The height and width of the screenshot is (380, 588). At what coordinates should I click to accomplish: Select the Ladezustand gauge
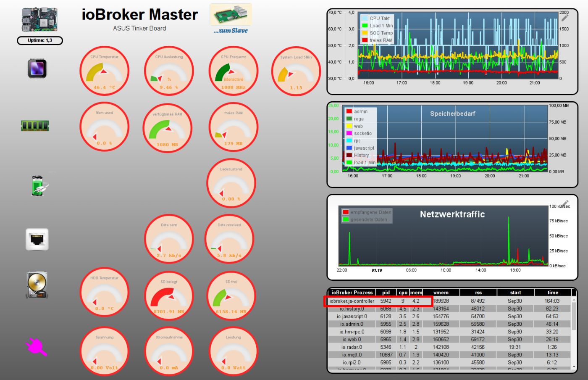pyautogui.click(x=231, y=183)
